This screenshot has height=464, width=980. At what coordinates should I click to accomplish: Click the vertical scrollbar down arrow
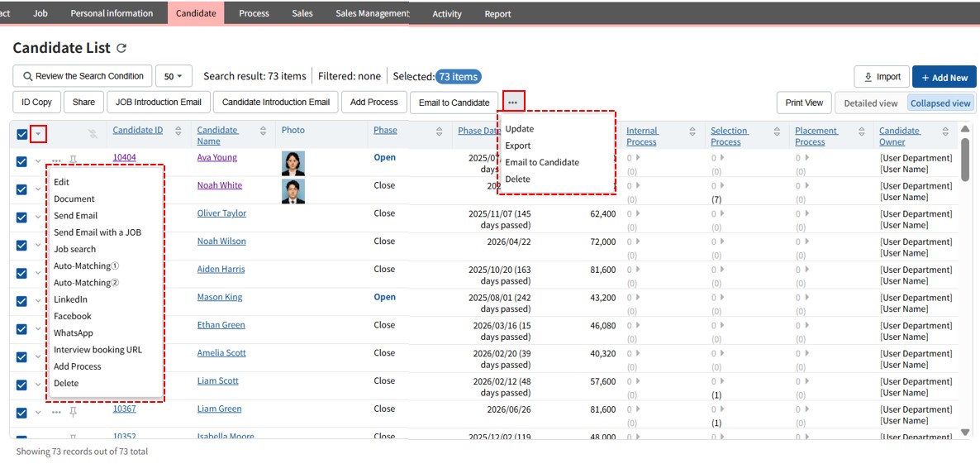tap(965, 432)
